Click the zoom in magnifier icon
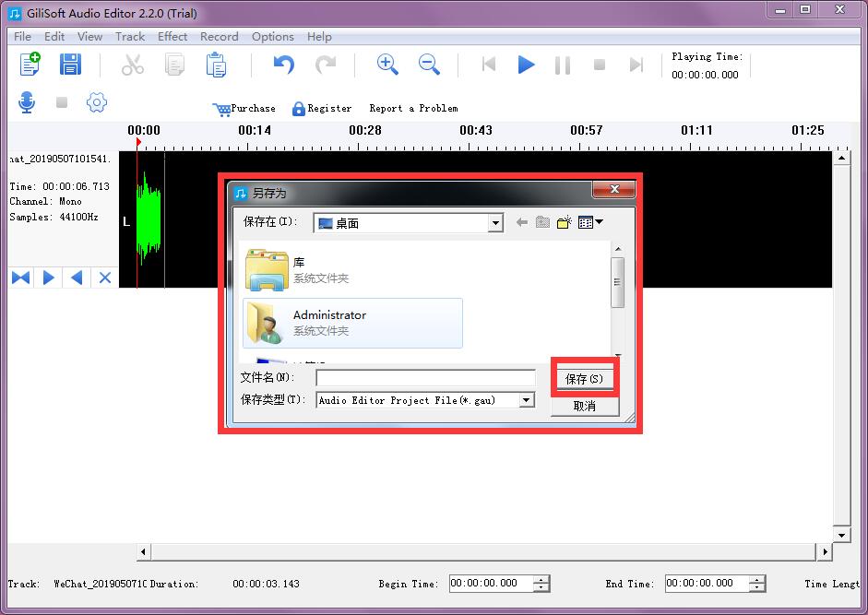The height and width of the screenshot is (615, 868). click(x=387, y=65)
